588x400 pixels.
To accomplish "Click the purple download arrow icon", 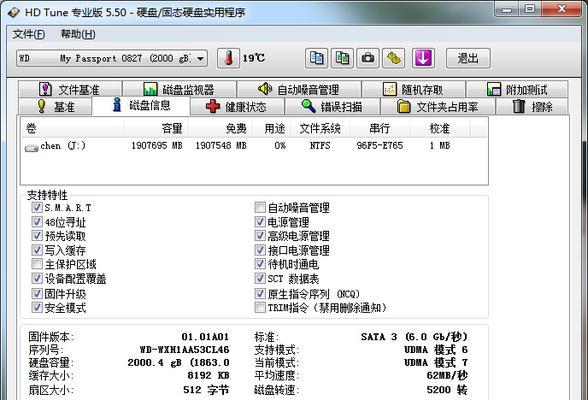I will tap(423, 58).
